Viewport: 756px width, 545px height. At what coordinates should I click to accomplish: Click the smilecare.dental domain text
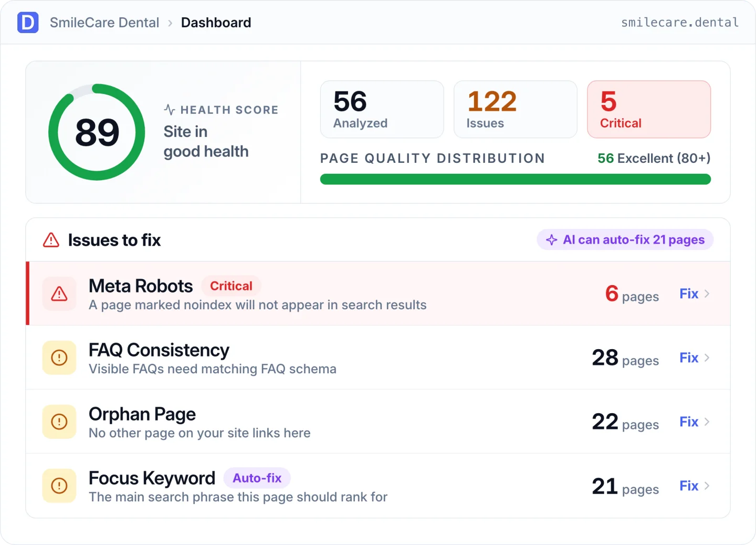pyautogui.click(x=680, y=22)
